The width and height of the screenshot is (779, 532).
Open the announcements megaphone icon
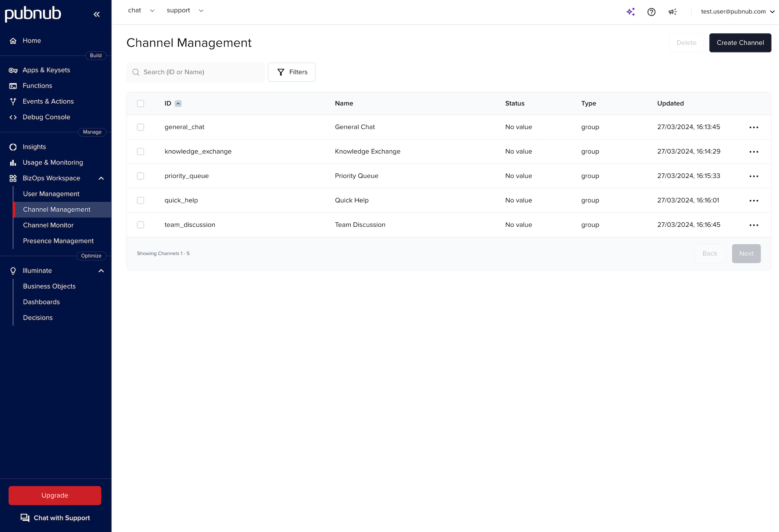point(673,12)
